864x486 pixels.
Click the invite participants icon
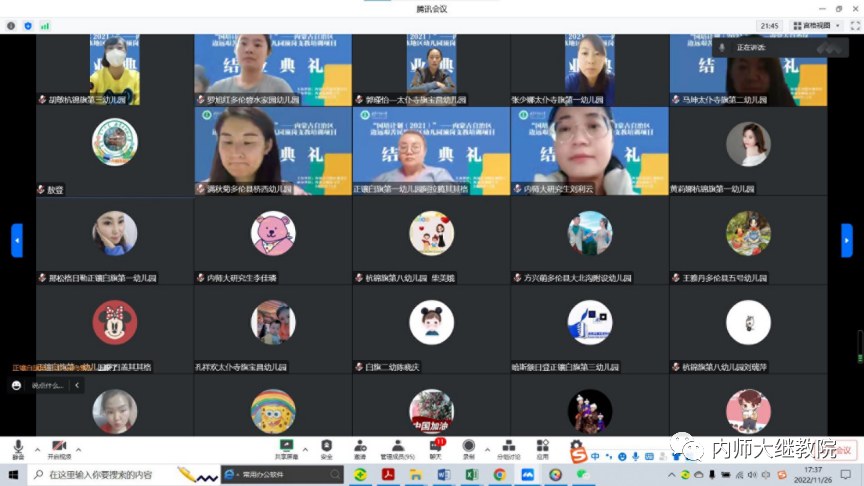pyautogui.click(x=360, y=447)
